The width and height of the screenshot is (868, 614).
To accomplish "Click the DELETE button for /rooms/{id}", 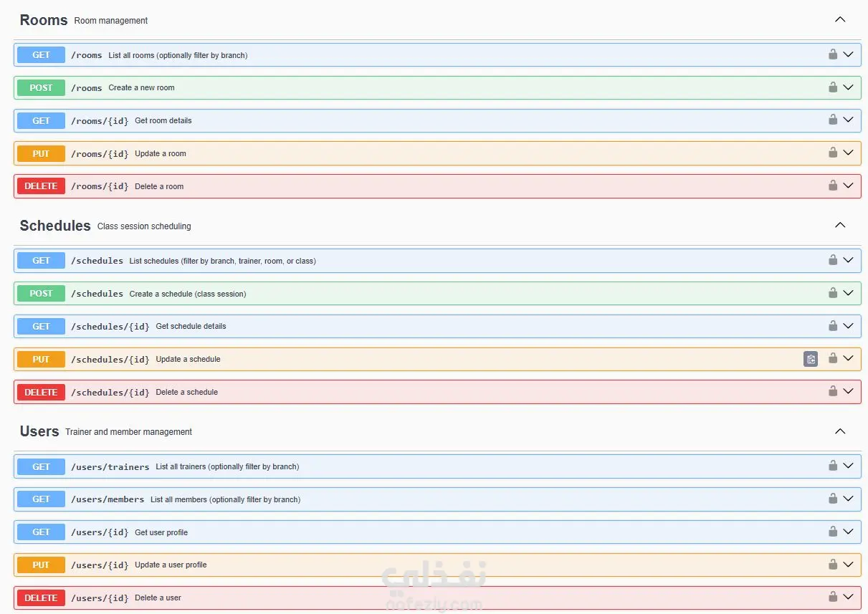I will point(41,186).
